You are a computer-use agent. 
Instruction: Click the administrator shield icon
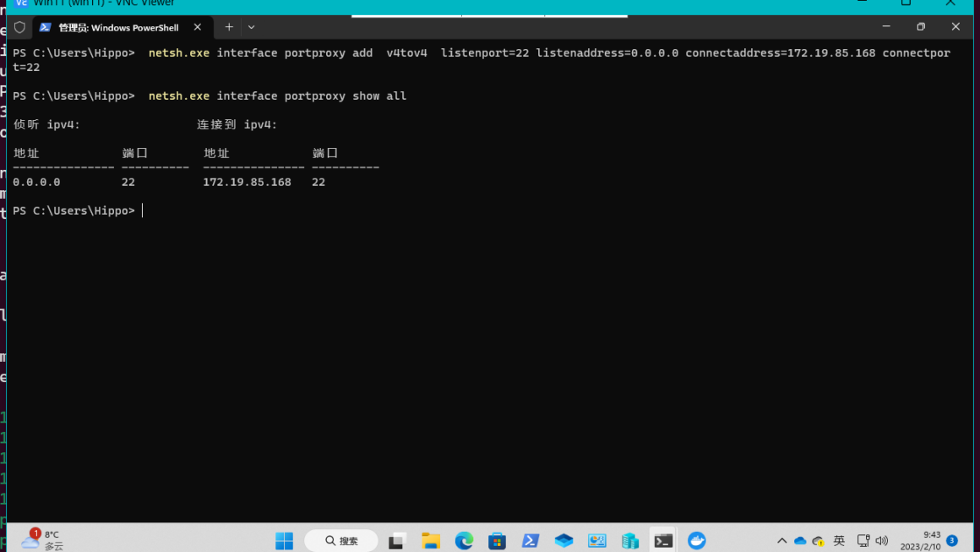pos(19,27)
